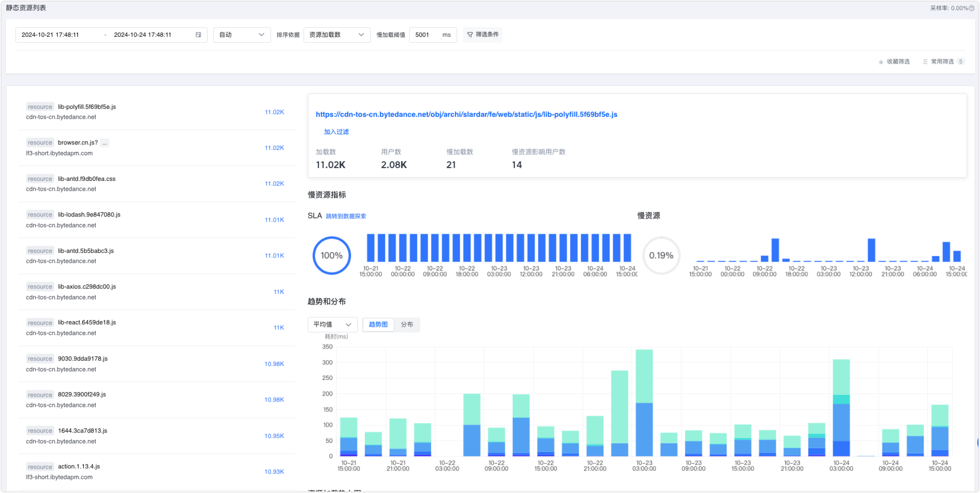Select the lib-antd.f9db0fea.css resource row

(x=156, y=184)
